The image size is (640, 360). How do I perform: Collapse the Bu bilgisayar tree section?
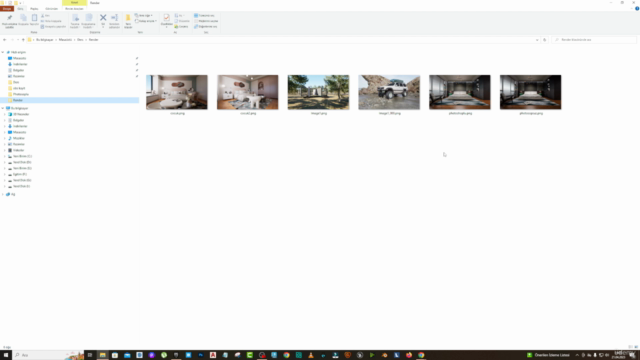tap(3, 108)
